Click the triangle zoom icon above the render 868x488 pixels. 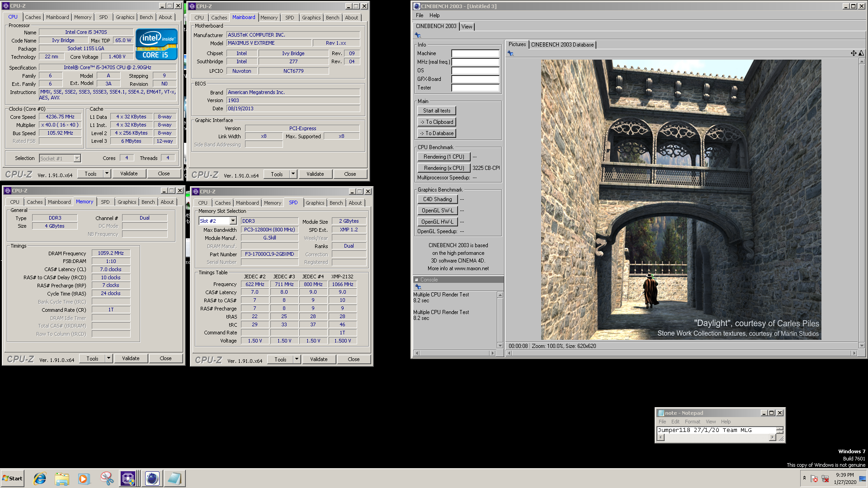click(861, 53)
